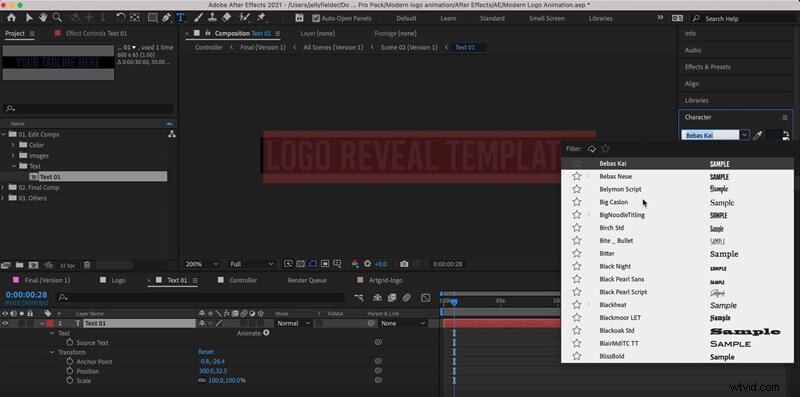Click the reset exposure icon

pos(367,264)
